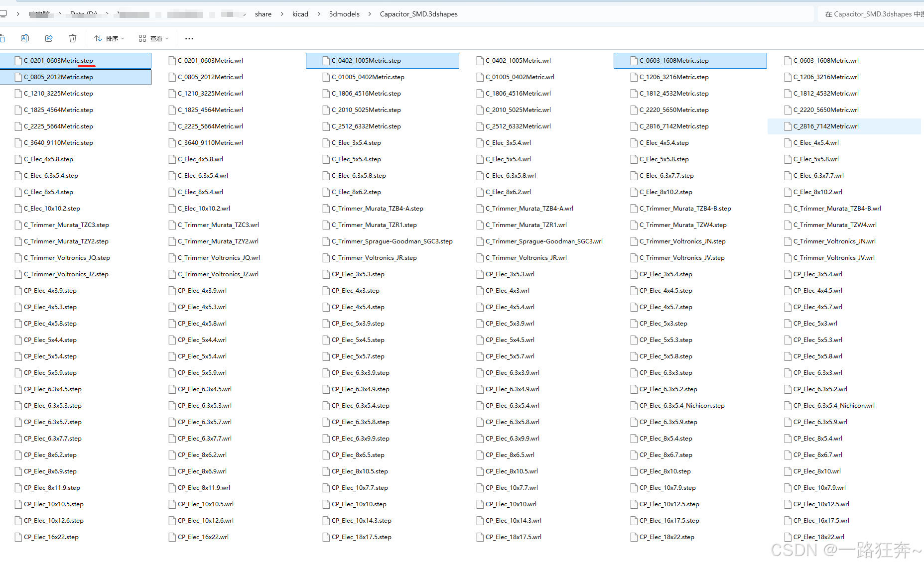Select file C_Elec_10x10.2.wrl

(204, 209)
